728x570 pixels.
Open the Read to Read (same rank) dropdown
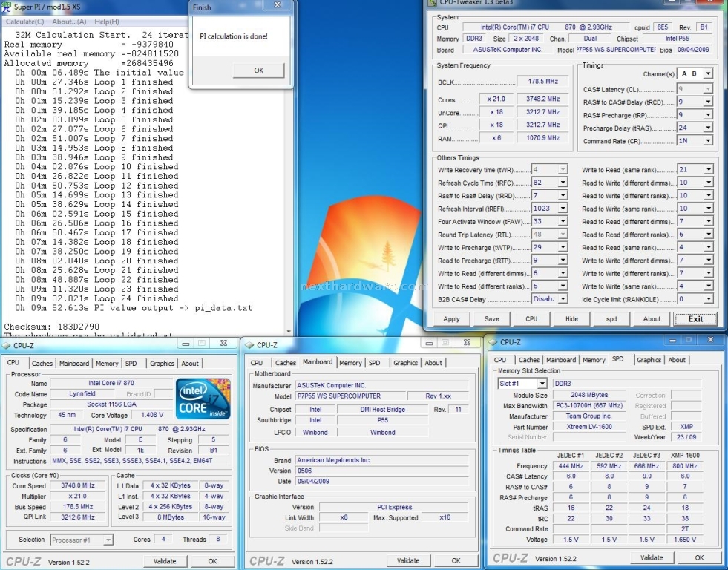pos(708,247)
